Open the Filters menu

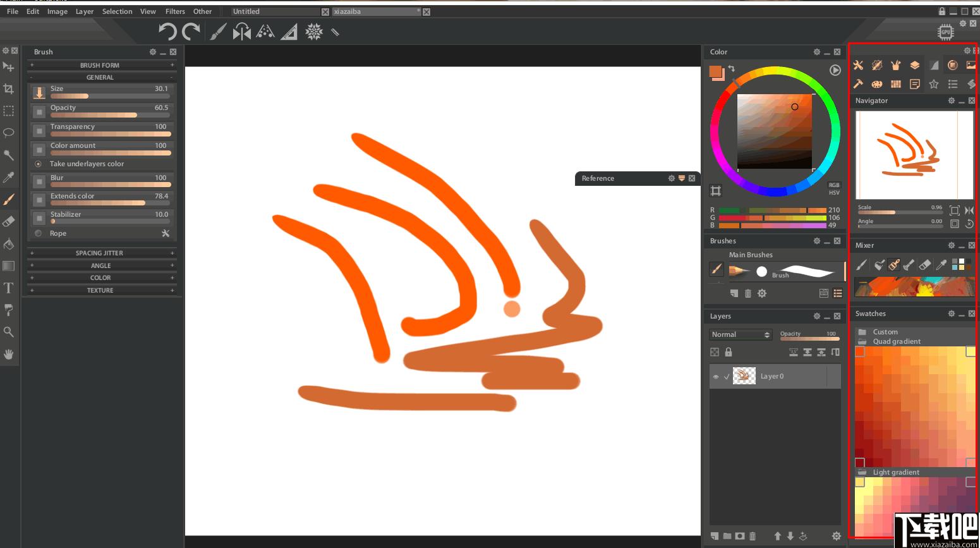[175, 11]
